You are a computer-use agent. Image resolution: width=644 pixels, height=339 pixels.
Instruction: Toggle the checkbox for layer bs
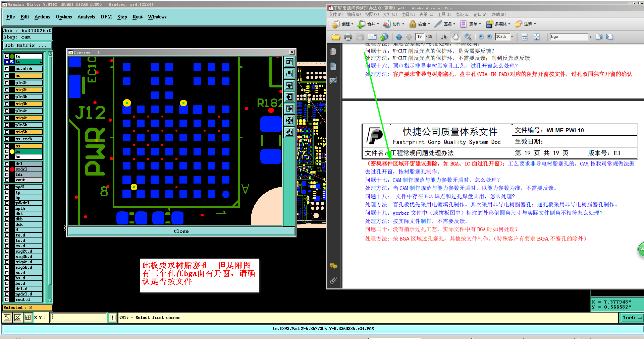click(x=7, y=151)
